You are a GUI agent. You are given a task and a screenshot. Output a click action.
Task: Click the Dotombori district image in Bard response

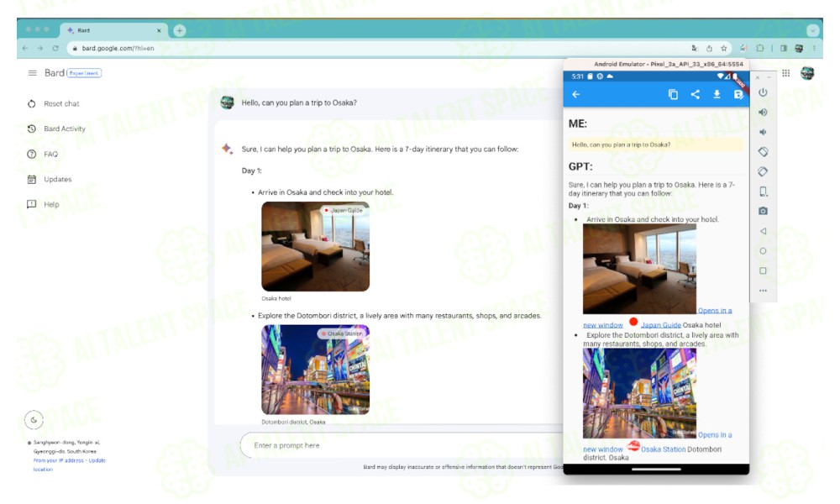316,370
